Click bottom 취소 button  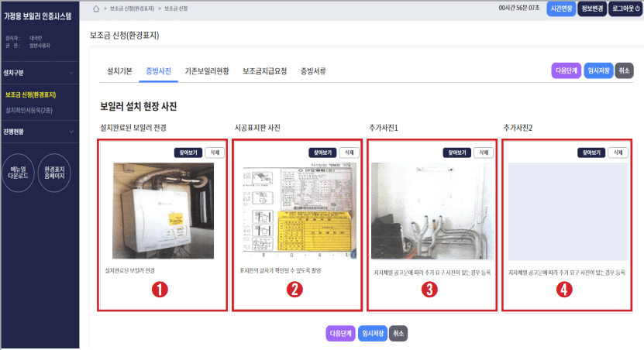coord(398,334)
